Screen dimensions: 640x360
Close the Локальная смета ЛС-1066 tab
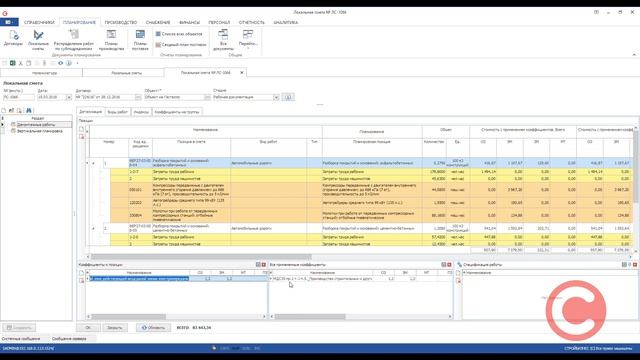tap(242, 73)
